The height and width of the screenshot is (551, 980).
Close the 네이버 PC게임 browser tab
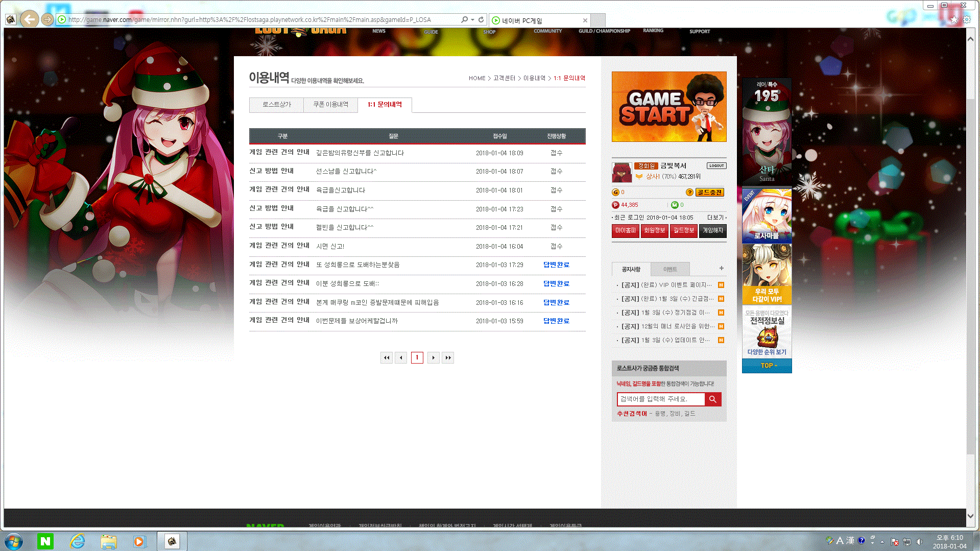(x=585, y=20)
